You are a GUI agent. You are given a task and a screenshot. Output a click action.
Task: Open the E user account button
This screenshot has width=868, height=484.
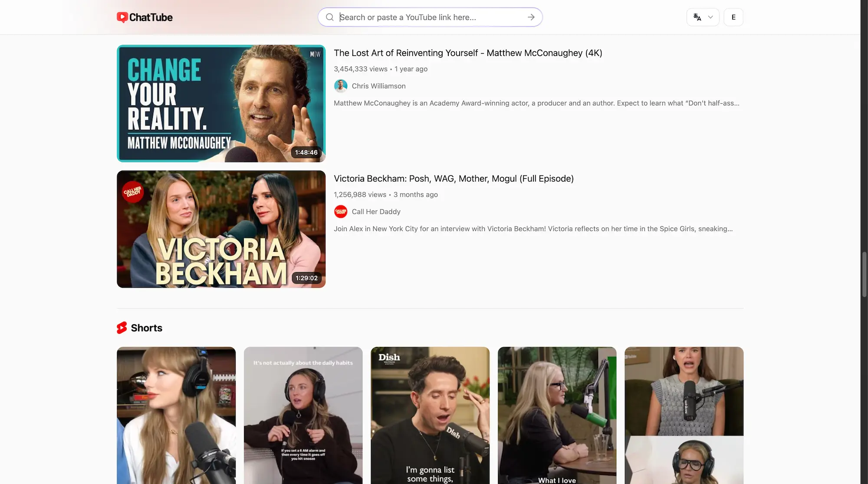click(733, 17)
